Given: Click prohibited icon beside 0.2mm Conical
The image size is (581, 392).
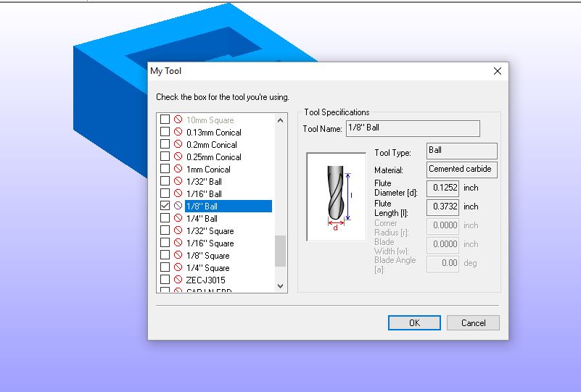Looking at the screenshot, I should pos(178,144).
